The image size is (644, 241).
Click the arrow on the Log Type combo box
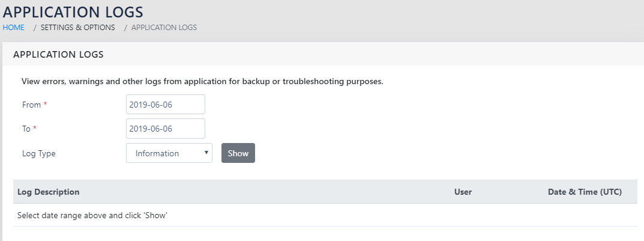click(x=206, y=153)
